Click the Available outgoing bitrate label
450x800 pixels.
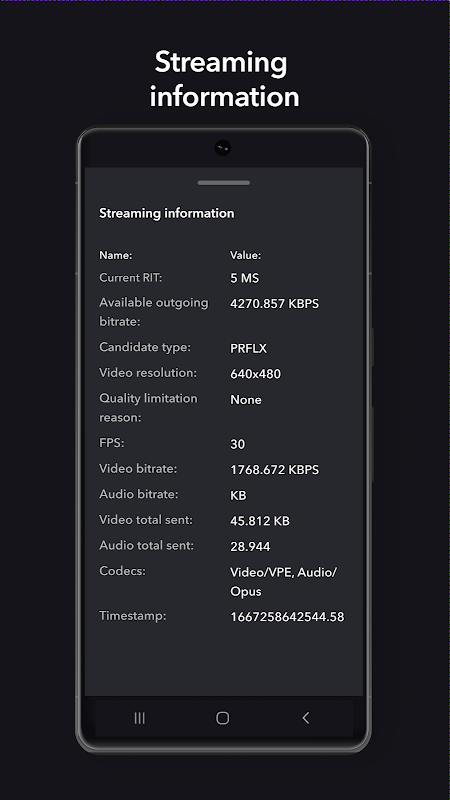[154, 312]
